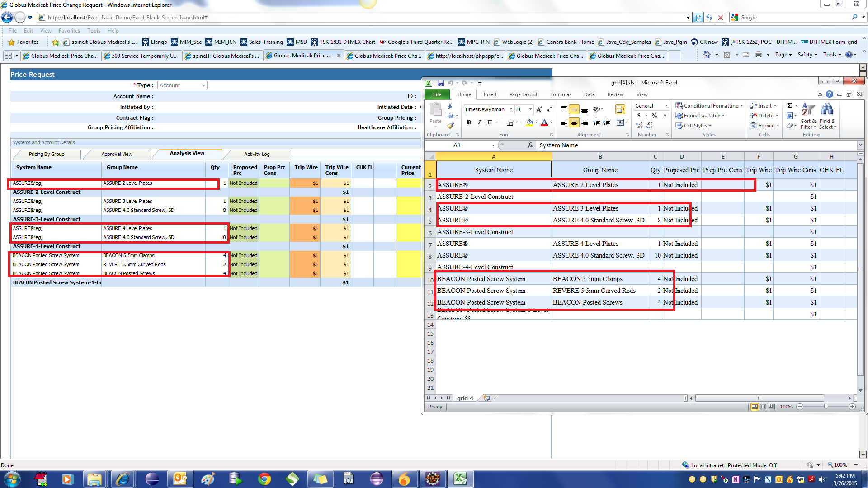Click the Delete cells button
The image size is (868, 488).
pos(764,116)
